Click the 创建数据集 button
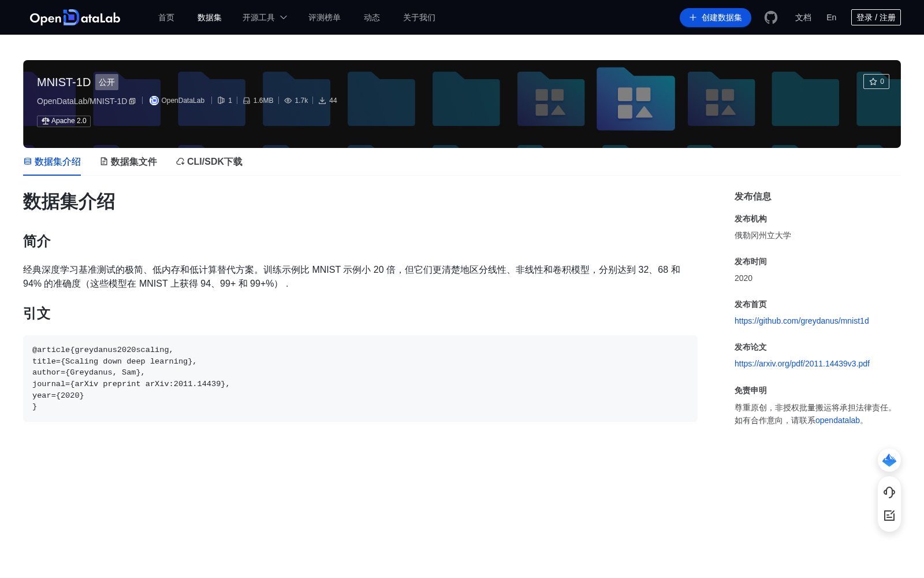 [716, 17]
